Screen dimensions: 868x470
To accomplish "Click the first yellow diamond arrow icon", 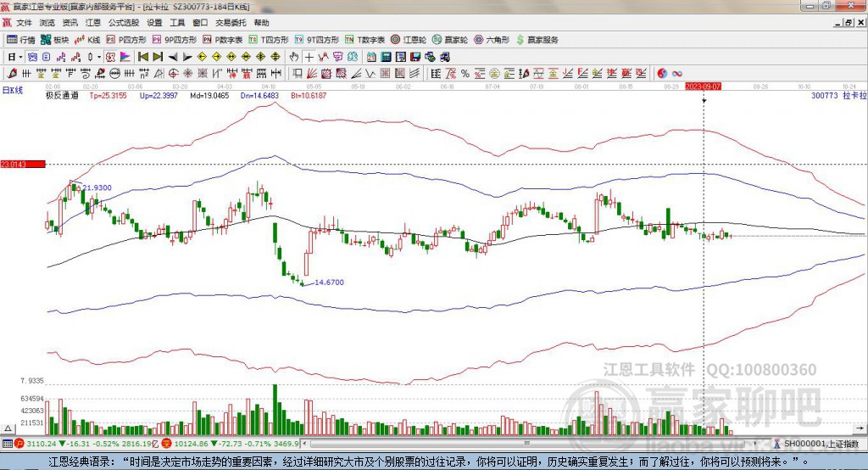I will point(202,57).
